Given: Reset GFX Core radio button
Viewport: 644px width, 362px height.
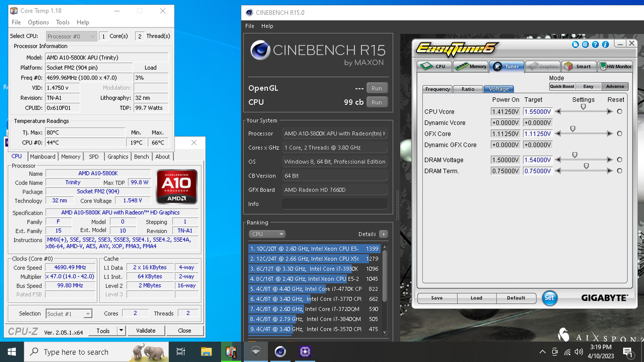Looking at the screenshot, I should [x=620, y=134].
